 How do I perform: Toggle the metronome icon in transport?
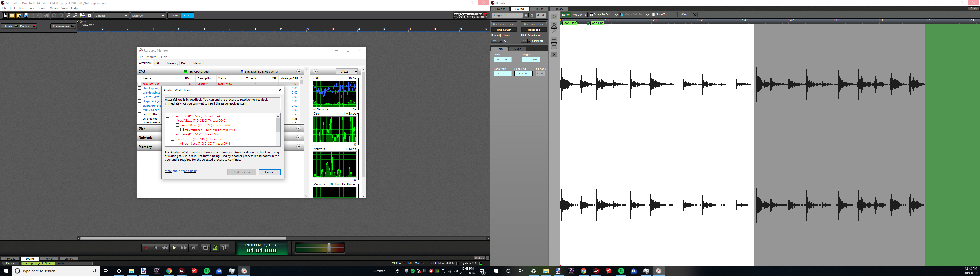pos(215,248)
